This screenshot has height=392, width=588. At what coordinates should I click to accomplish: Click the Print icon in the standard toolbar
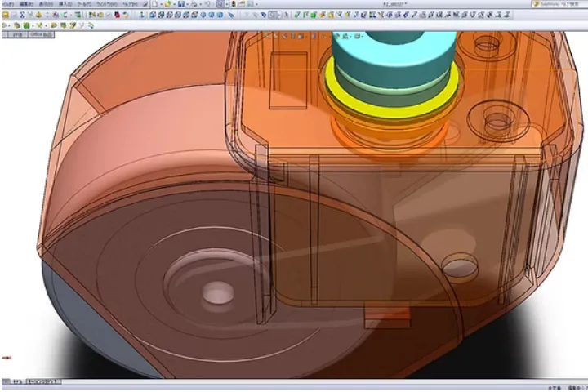point(195,4)
